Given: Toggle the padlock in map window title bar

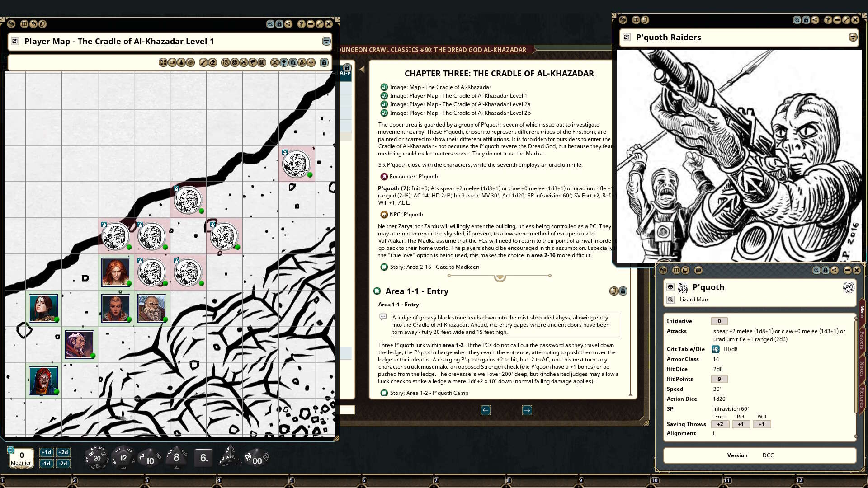Looking at the screenshot, I should coord(279,24).
